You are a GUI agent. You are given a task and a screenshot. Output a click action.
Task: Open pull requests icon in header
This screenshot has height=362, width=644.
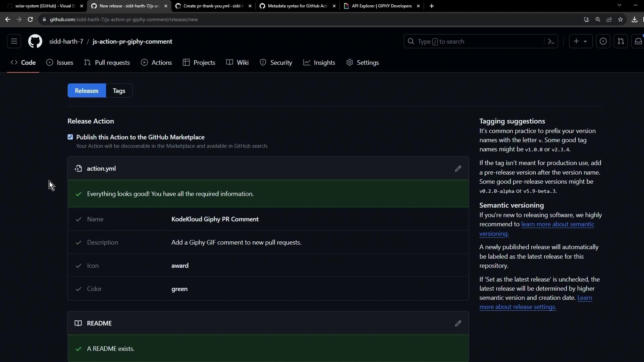pyautogui.click(x=621, y=42)
